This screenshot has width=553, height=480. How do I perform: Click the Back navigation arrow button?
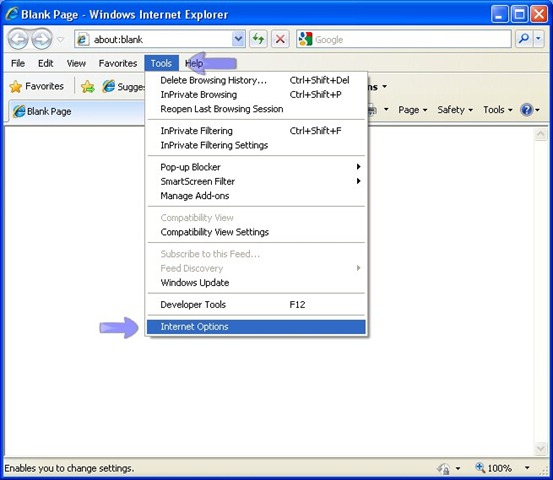point(18,39)
